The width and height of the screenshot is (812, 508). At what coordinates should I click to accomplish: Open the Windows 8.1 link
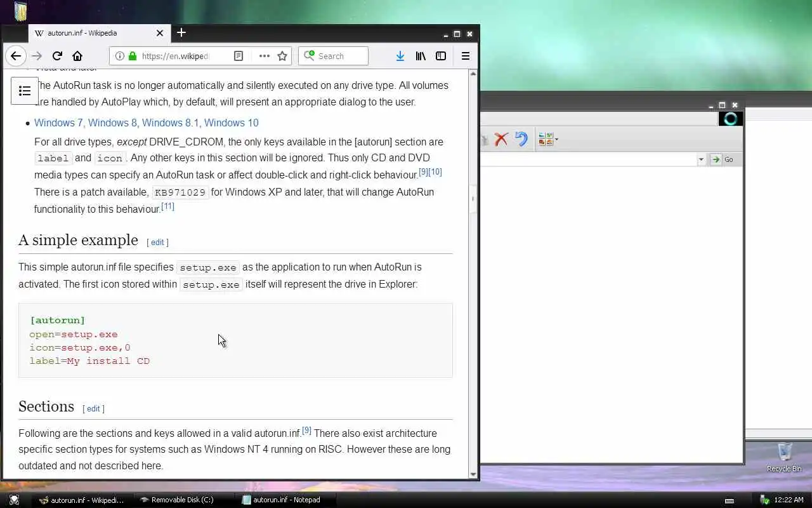[171, 123]
